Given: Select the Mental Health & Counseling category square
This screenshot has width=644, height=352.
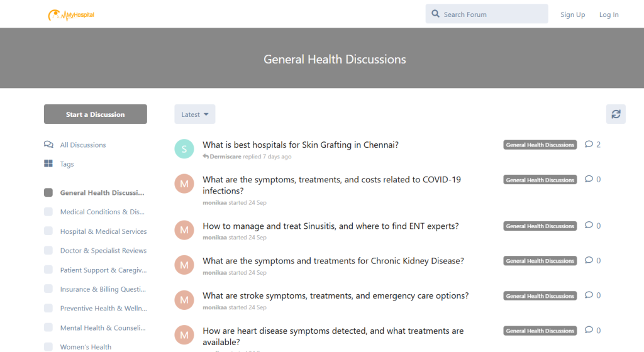Looking at the screenshot, I should tap(48, 327).
